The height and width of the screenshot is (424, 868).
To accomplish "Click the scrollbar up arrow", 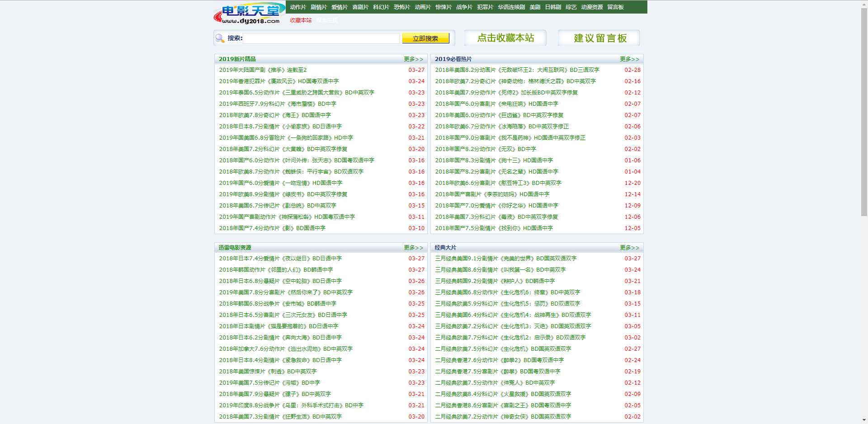I will point(864,4).
